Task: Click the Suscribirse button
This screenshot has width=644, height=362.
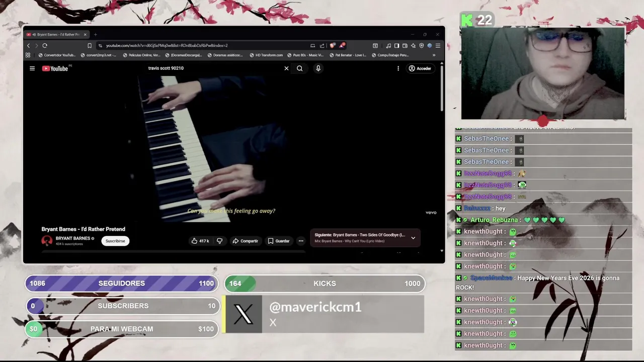Action: [x=115, y=241]
